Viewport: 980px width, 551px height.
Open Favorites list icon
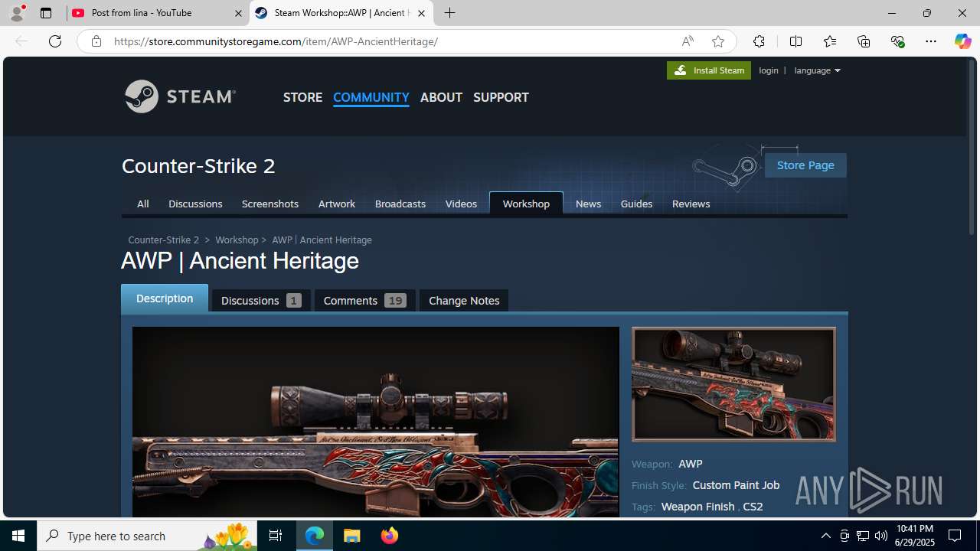pyautogui.click(x=830, y=41)
